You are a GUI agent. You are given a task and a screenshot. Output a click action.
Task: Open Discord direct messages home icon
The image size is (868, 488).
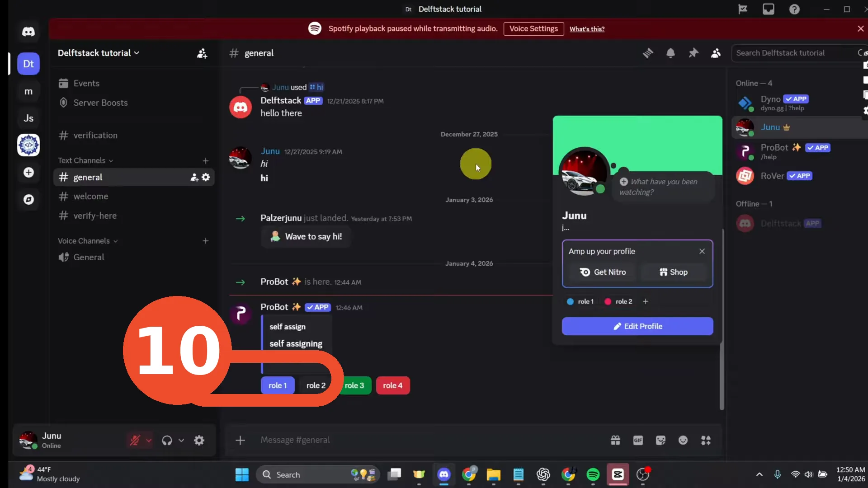(x=28, y=32)
